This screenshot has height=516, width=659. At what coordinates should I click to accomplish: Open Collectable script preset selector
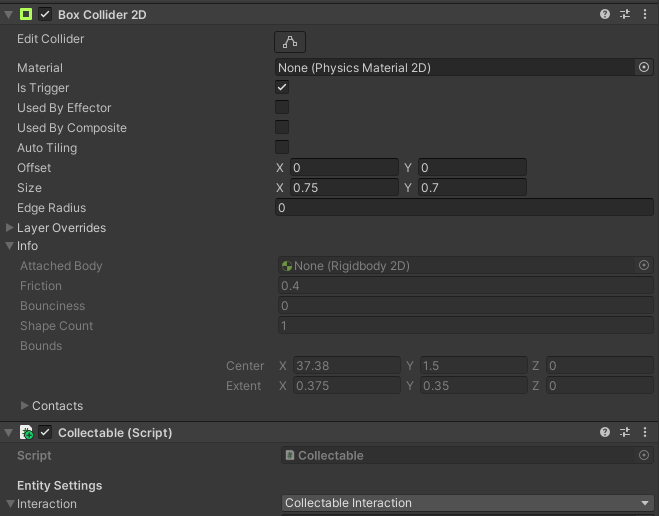click(625, 432)
